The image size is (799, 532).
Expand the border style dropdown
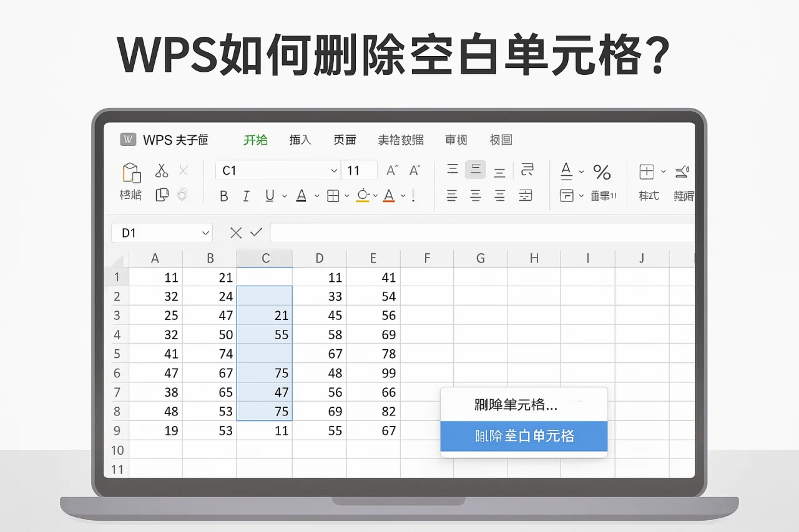pyautogui.click(x=346, y=195)
